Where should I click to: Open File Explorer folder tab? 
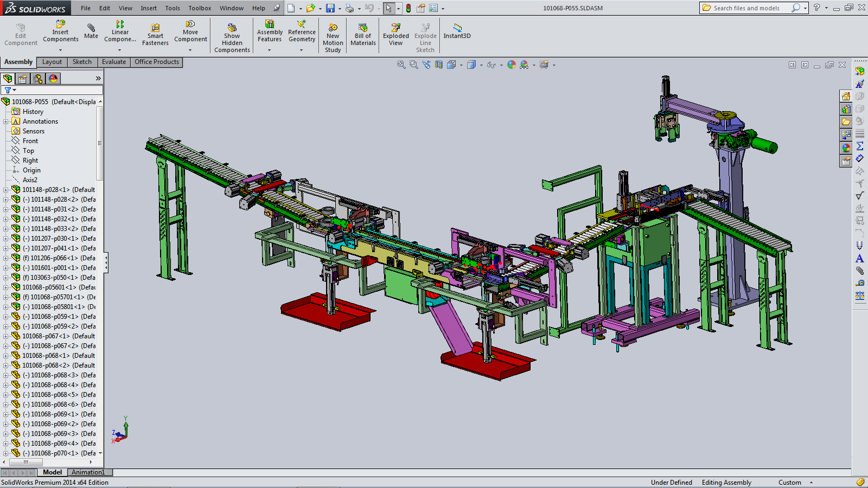pyautogui.click(x=846, y=122)
